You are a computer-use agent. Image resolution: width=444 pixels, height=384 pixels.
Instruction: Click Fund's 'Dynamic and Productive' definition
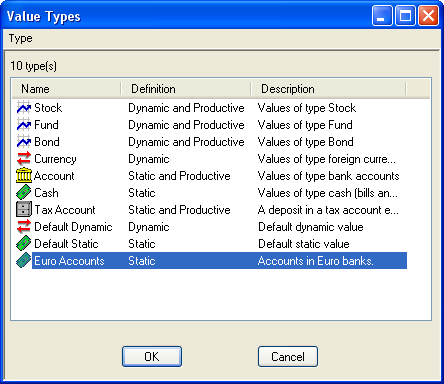186,125
